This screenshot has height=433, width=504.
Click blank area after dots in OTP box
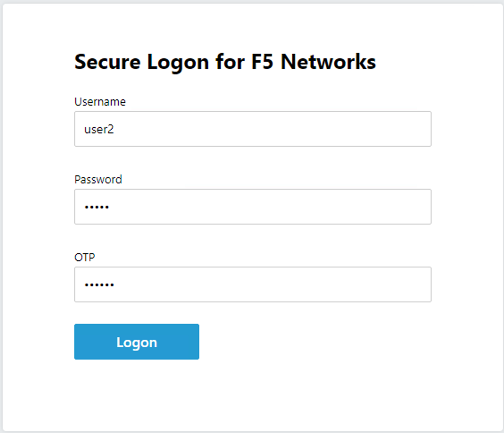coord(273,284)
